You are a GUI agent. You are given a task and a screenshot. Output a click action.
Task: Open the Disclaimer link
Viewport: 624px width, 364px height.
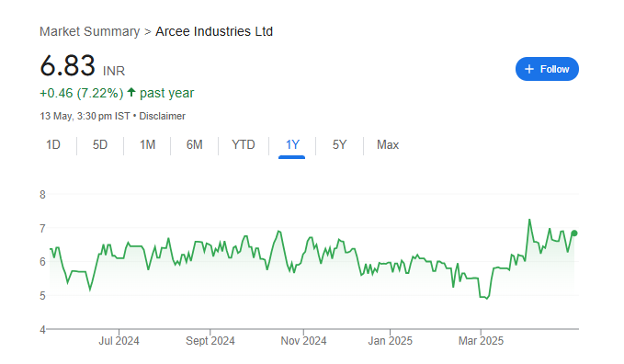[x=162, y=116]
